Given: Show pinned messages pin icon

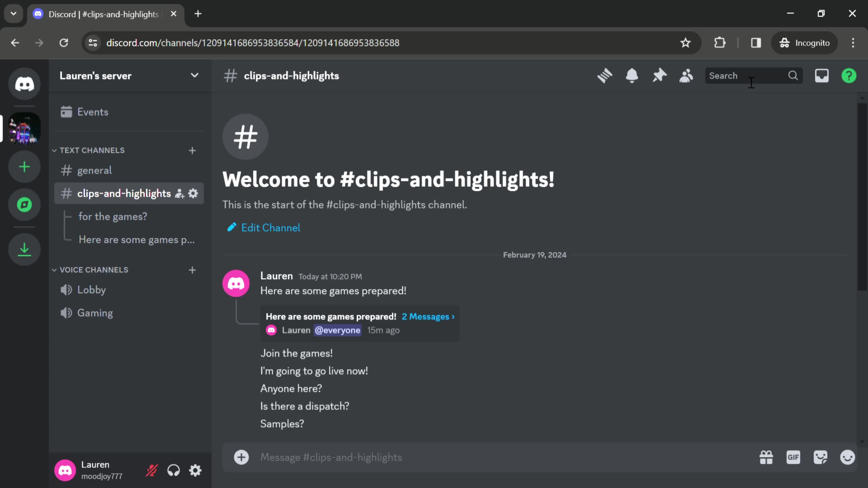Looking at the screenshot, I should 659,76.
